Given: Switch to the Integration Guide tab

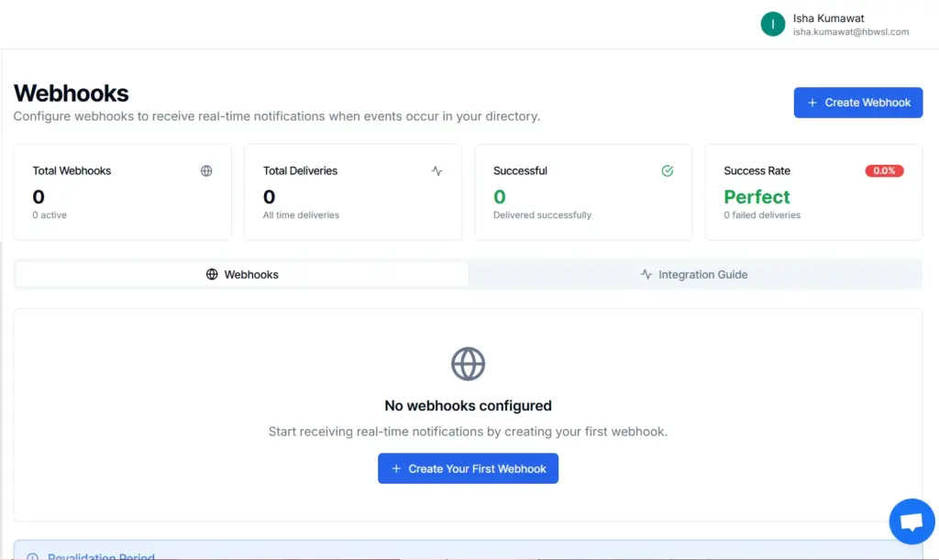Looking at the screenshot, I should tap(702, 274).
